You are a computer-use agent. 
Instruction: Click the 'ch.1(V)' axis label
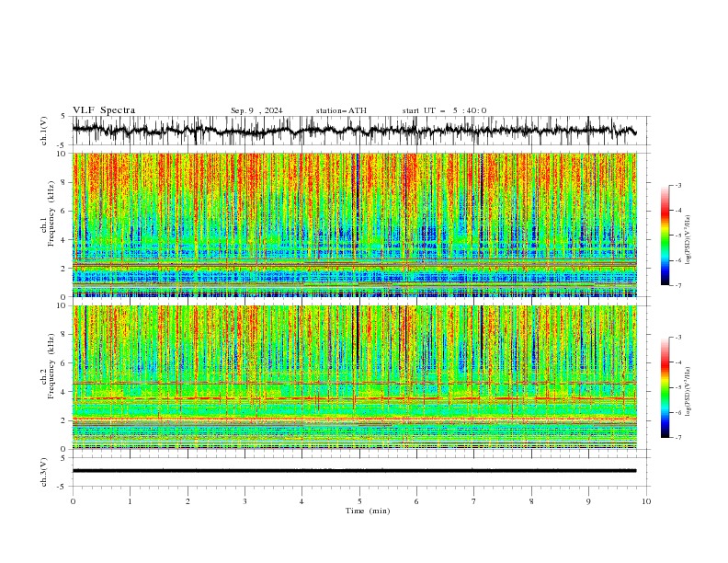(44, 131)
